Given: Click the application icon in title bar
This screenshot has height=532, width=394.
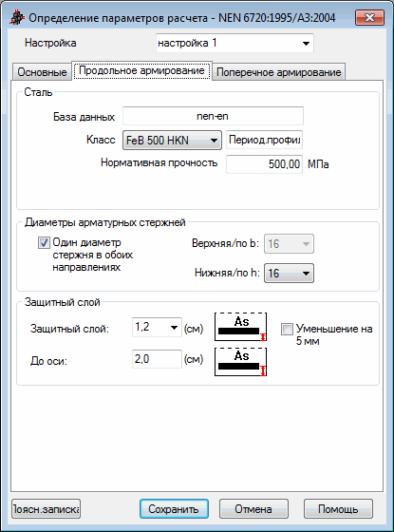Looking at the screenshot, I should [x=17, y=17].
